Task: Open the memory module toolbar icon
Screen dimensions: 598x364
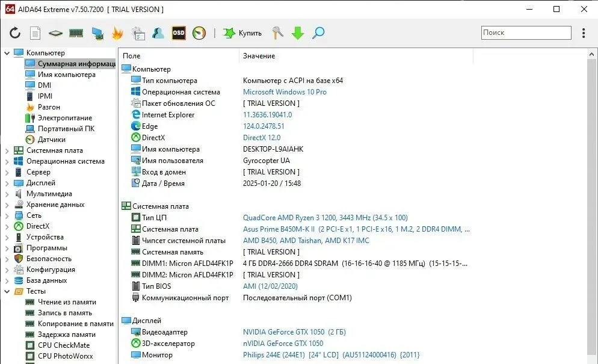Action: pos(76,33)
